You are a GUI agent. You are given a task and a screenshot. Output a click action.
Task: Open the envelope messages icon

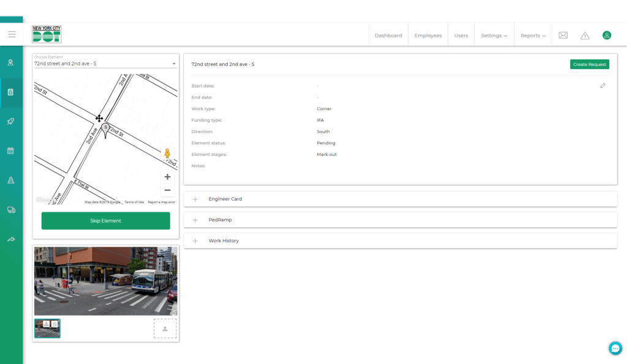click(563, 35)
